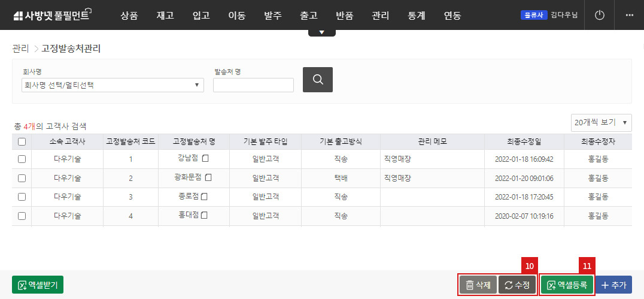Click the 직영매장 memo in 강남점 row
The height and width of the screenshot is (299, 644).
397,159
